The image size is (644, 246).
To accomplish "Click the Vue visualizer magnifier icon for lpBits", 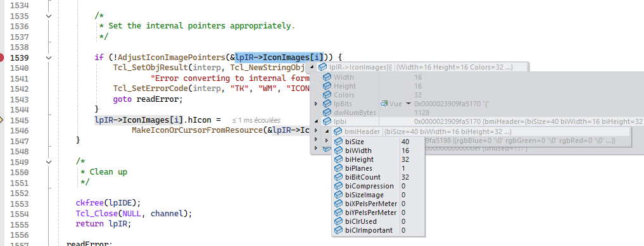I will pyautogui.click(x=384, y=104).
